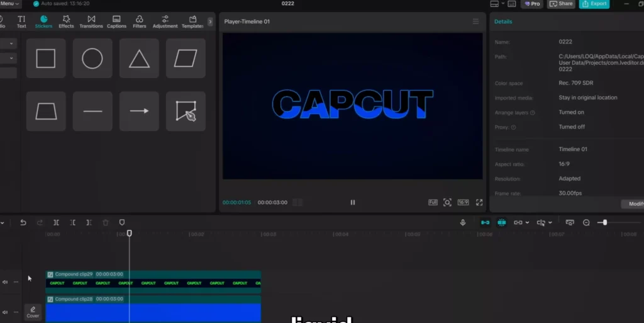Expand the layout options arrow
Screen dimensions: 644x323
[502, 4]
